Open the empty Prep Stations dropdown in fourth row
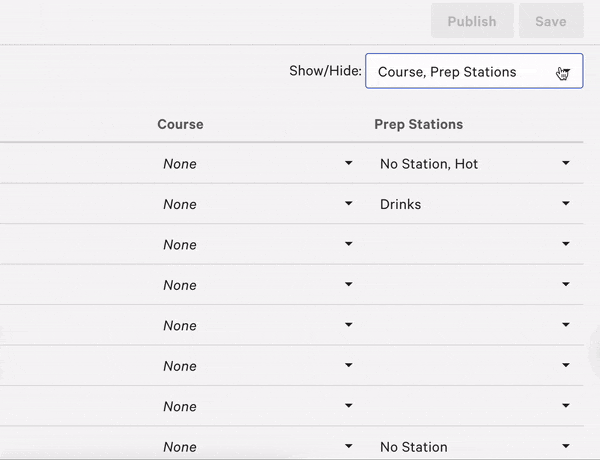Viewport: 600px width, 460px height. pyautogui.click(x=473, y=285)
